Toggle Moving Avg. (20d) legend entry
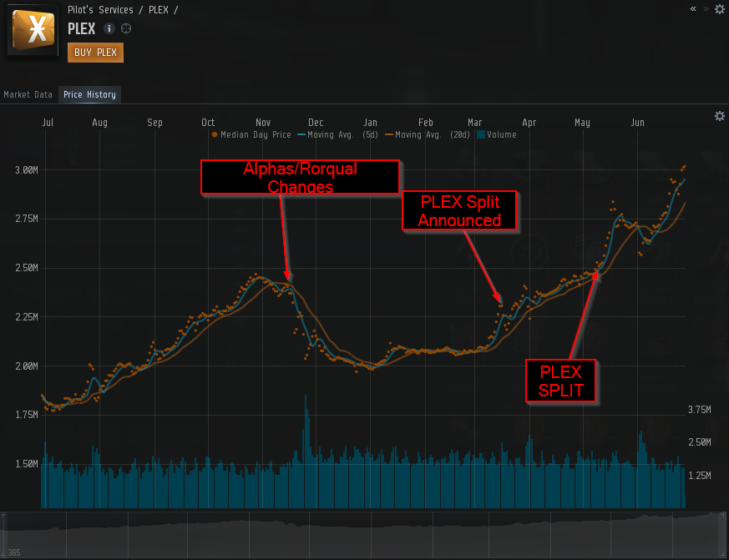The height and width of the screenshot is (560, 729). tap(428, 134)
